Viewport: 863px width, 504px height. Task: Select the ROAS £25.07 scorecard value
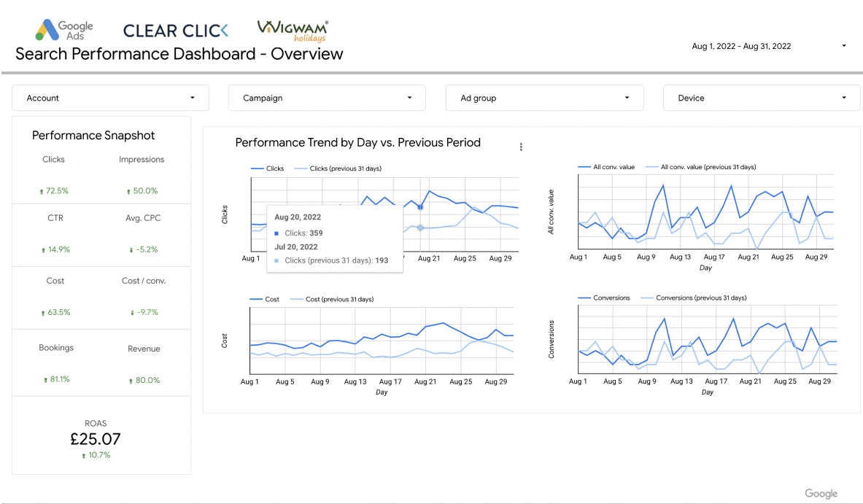96,439
